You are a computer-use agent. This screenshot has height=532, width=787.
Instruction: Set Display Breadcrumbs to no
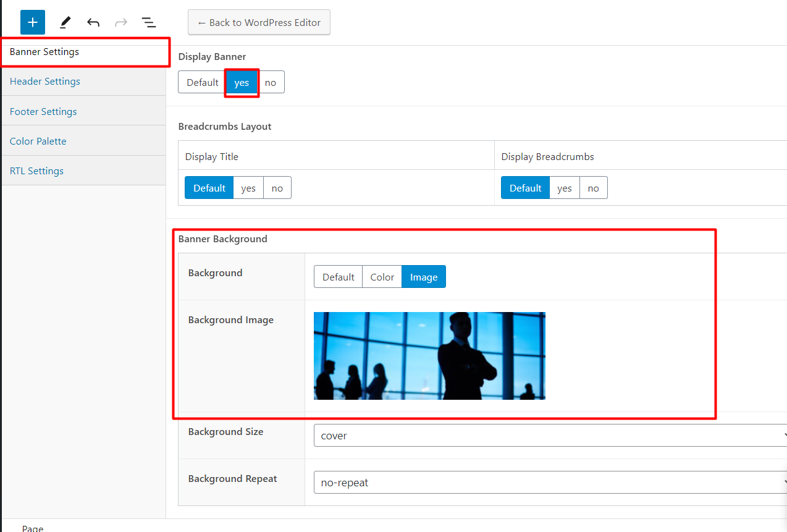pyautogui.click(x=594, y=188)
